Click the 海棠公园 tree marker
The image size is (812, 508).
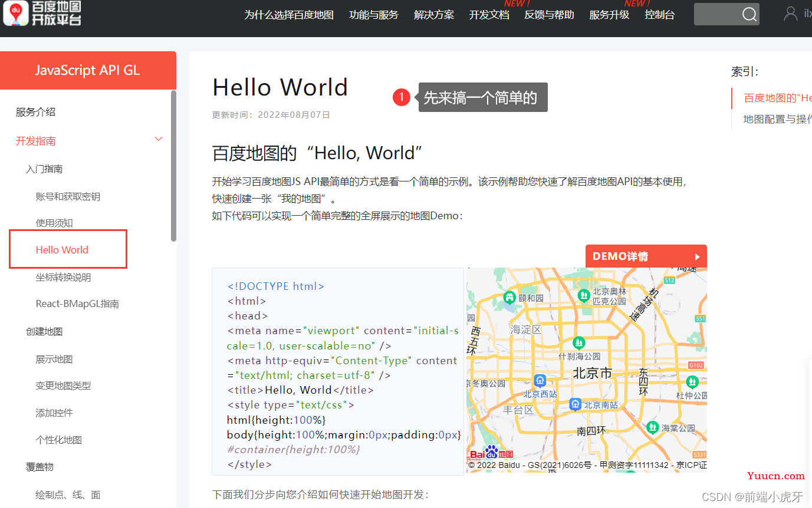pos(652,427)
